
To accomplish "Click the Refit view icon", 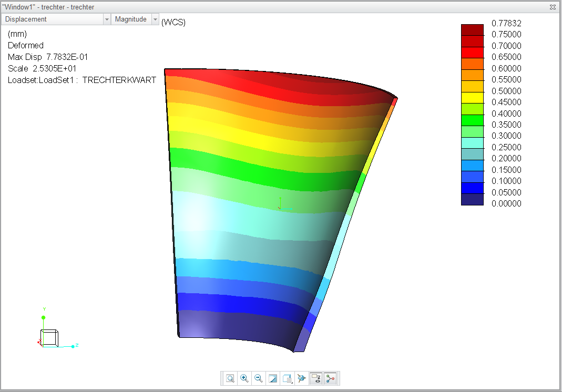I will 230,378.
